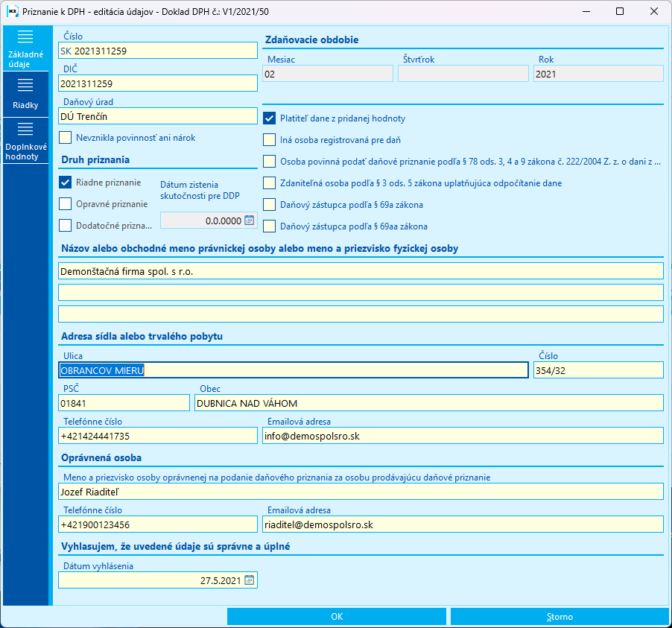The width and height of the screenshot is (672, 628).
Task: Click the second empty company name line
Action: point(361,292)
